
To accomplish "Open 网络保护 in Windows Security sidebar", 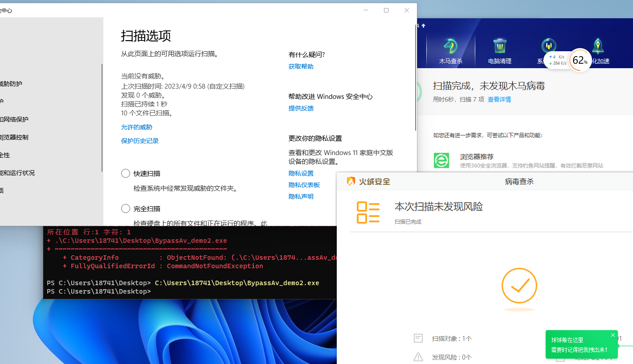I will point(14,119).
